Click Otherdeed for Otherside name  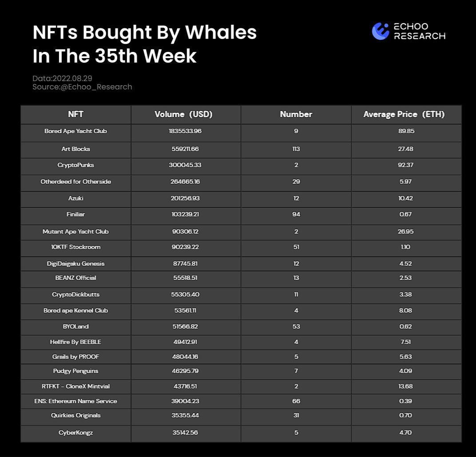75,181
